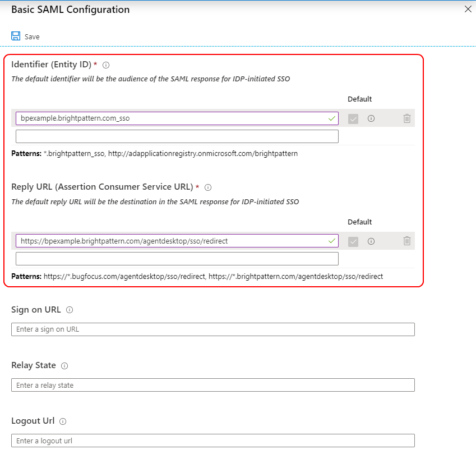The height and width of the screenshot is (454, 476).
Task: Toggle Default checkbox for the identifier row
Action: coord(353,119)
